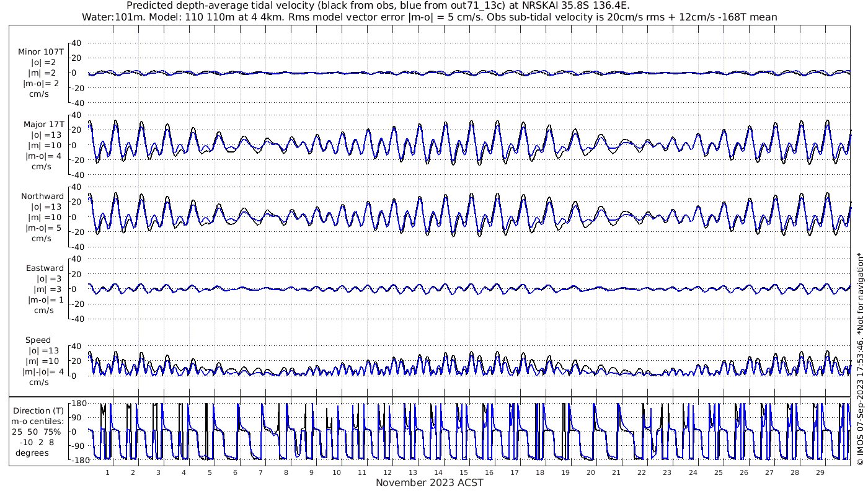Click "|m-o|= 5" under the Northward label
The width and height of the screenshot is (868, 496).
[x=42, y=228]
